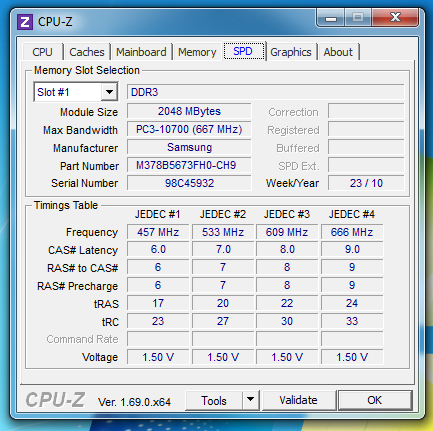The image size is (433, 431).
Task: Open the Graphics tab
Action: (x=291, y=52)
